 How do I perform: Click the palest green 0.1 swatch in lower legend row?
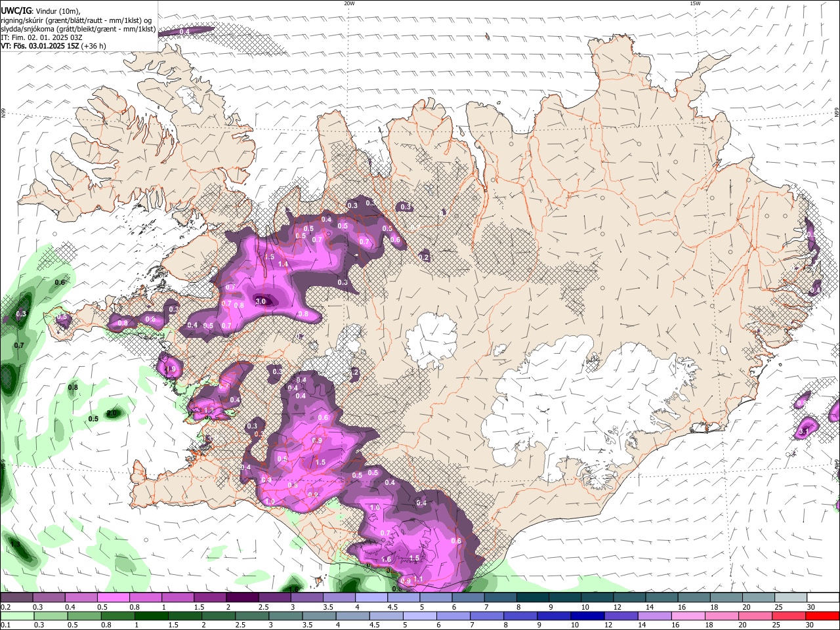tap(17, 616)
